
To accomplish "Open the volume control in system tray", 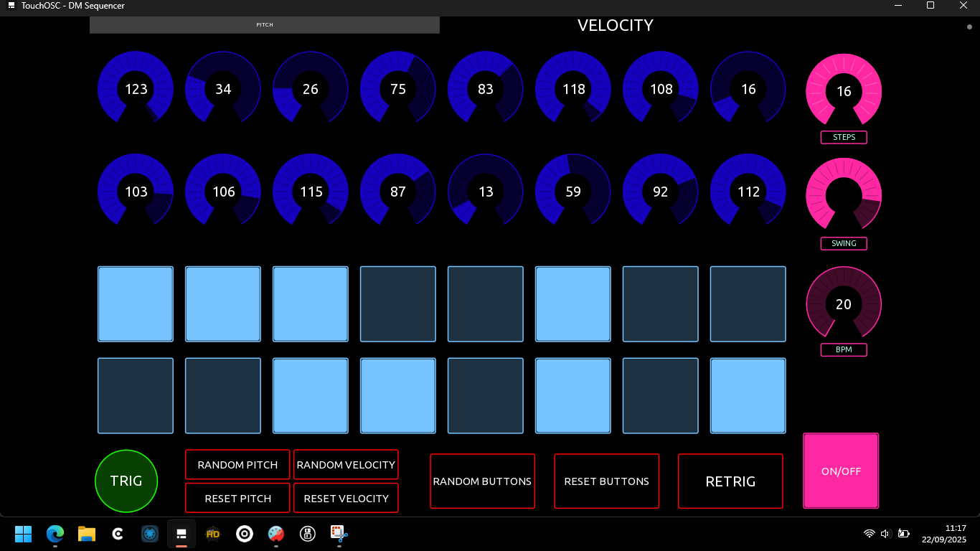I will [885, 534].
